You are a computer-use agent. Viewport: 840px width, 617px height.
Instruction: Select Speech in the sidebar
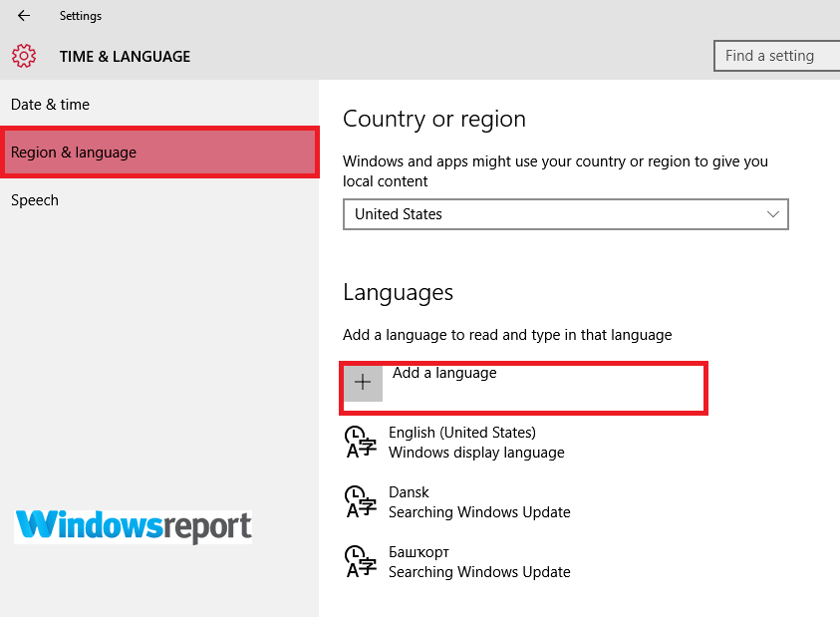click(x=34, y=199)
